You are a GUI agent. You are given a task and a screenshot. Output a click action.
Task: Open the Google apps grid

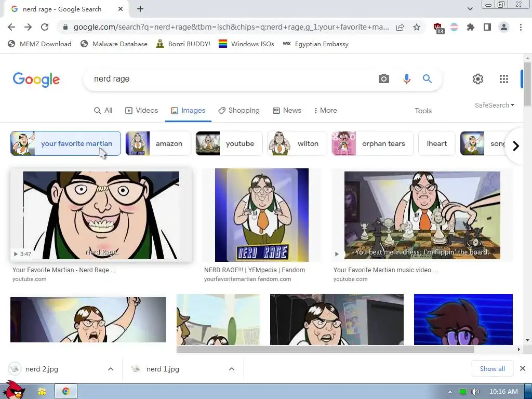coord(504,79)
